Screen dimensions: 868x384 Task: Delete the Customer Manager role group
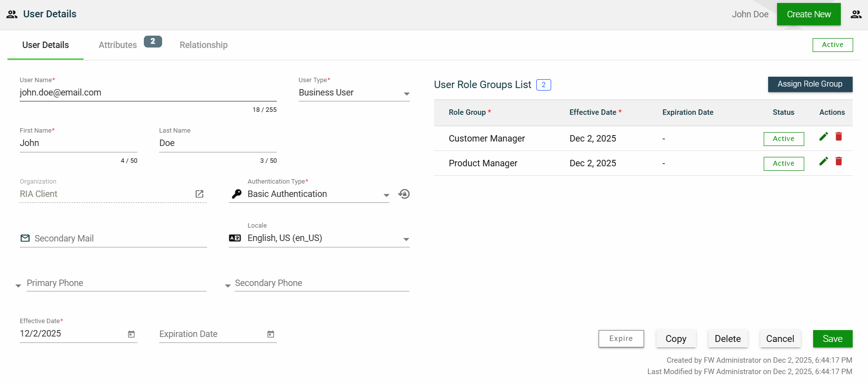[x=839, y=137]
